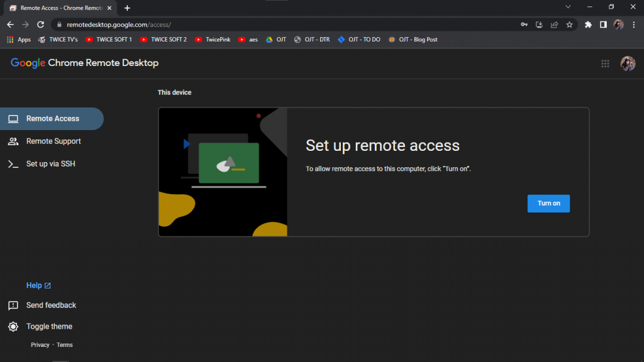The height and width of the screenshot is (362, 644).
Task: Toggle the browser side panel icon
Action: [x=603, y=25]
